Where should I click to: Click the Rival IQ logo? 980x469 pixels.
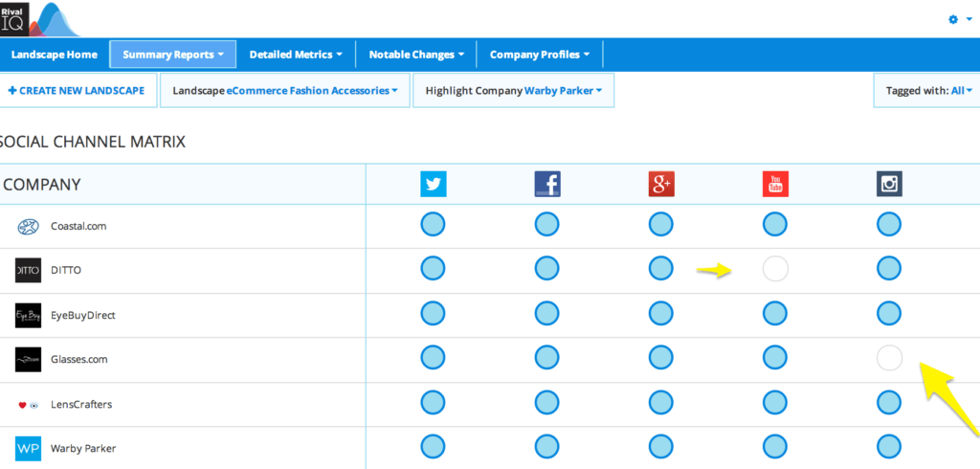(40, 19)
